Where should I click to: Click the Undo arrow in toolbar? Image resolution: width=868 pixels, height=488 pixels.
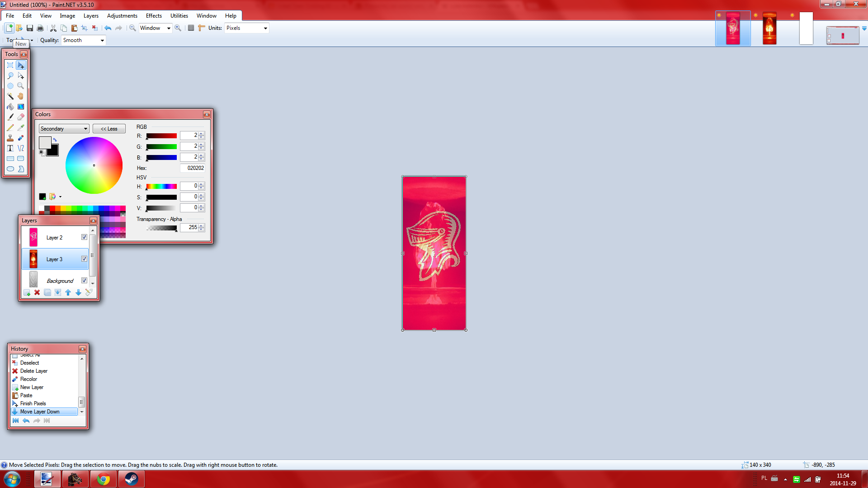pos(108,28)
